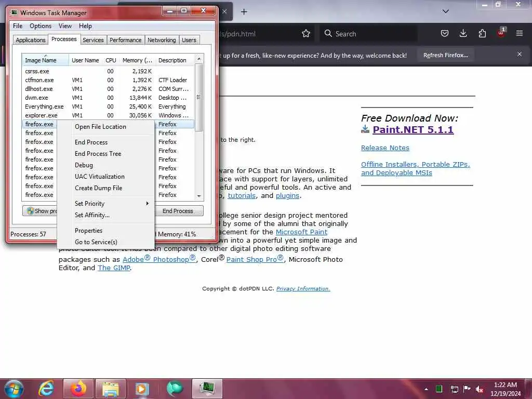Select the Everything.exe process row
The width and height of the screenshot is (532, 399).
click(x=108, y=107)
